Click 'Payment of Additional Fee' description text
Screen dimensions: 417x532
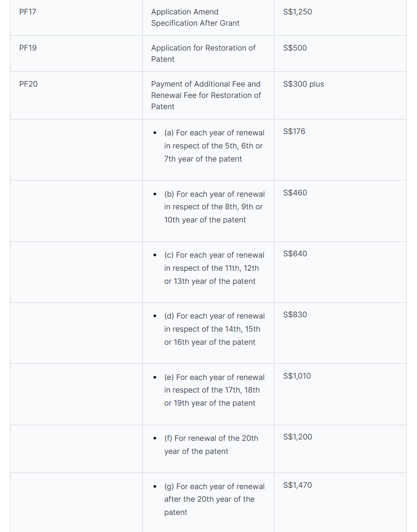click(x=206, y=95)
